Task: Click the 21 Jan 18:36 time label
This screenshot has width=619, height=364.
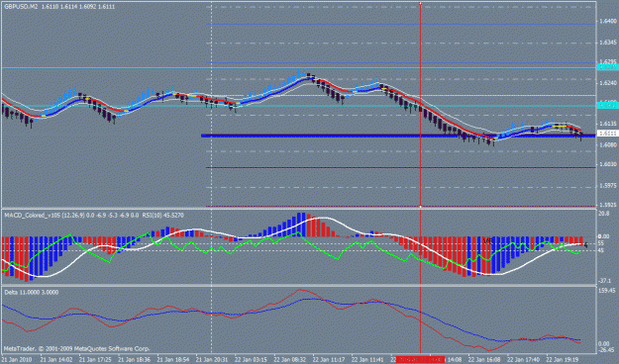Action: coord(134,359)
